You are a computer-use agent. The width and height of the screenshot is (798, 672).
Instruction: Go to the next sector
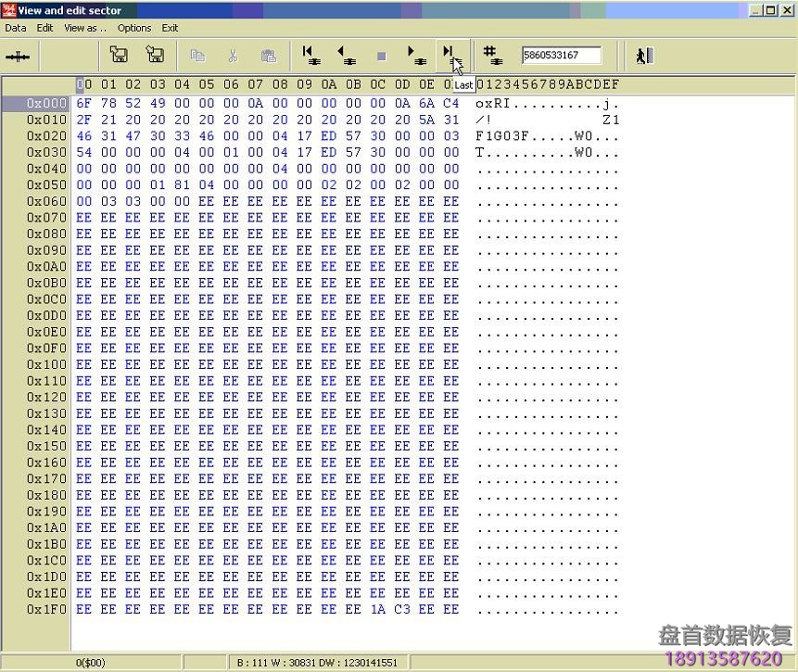click(416, 56)
